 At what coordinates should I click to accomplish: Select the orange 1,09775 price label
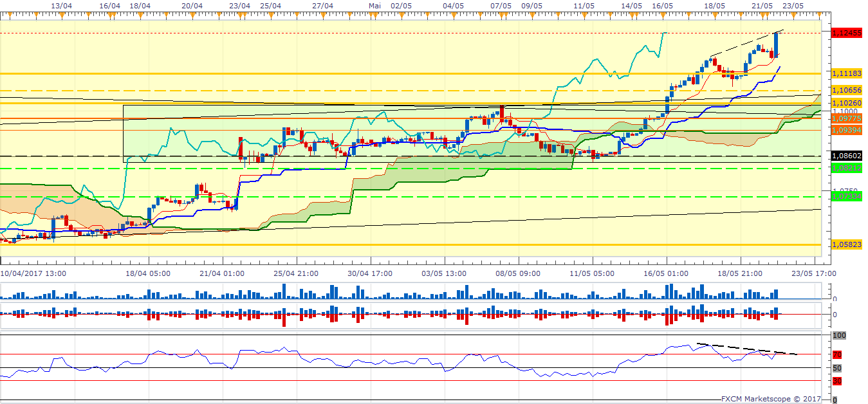click(847, 118)
